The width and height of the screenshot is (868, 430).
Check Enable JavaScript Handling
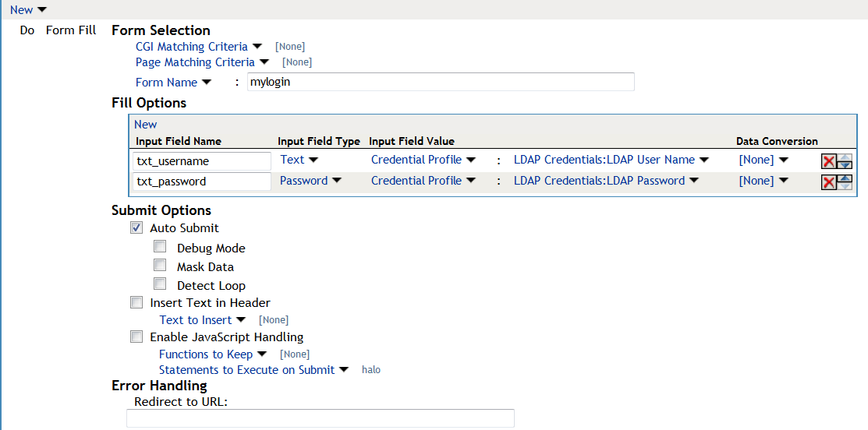136,336
